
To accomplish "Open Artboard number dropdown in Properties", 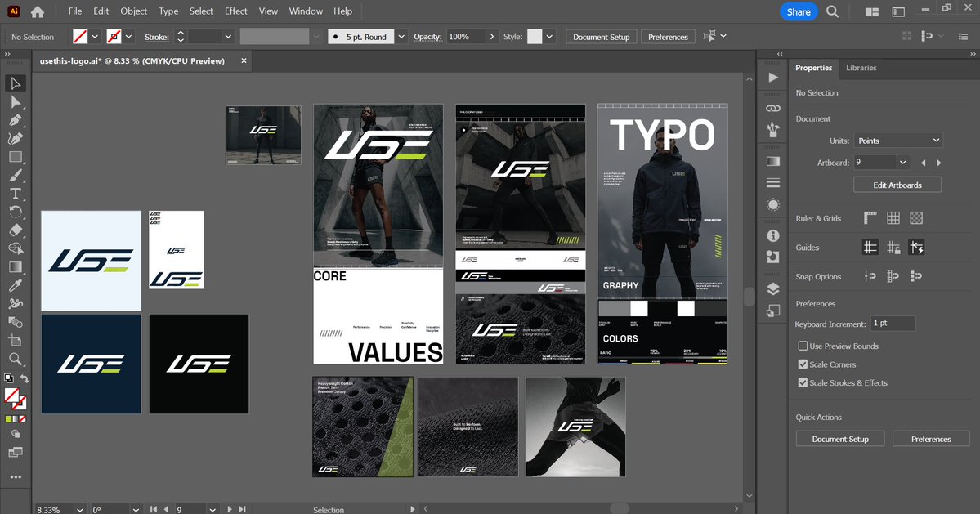I will (x=902, y=163).
